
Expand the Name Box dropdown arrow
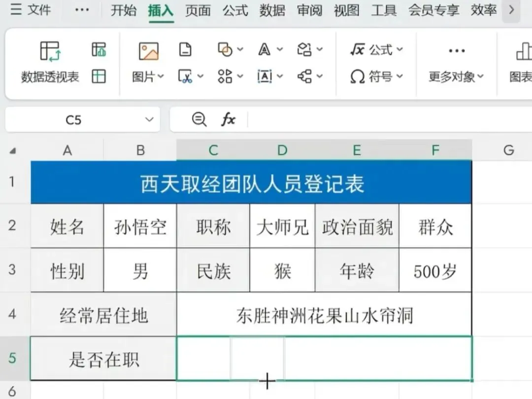point(149,119)
